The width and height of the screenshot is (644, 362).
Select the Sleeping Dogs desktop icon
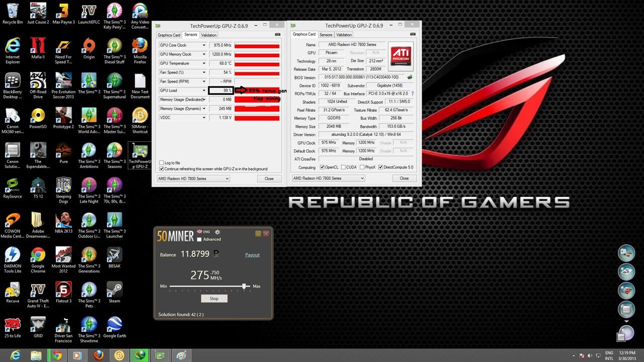[63, 190]
